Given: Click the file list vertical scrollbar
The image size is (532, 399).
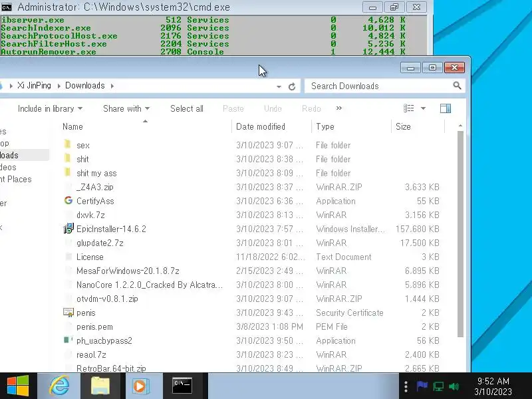Looking at the screenshot, I should click(x=460, y=234).
